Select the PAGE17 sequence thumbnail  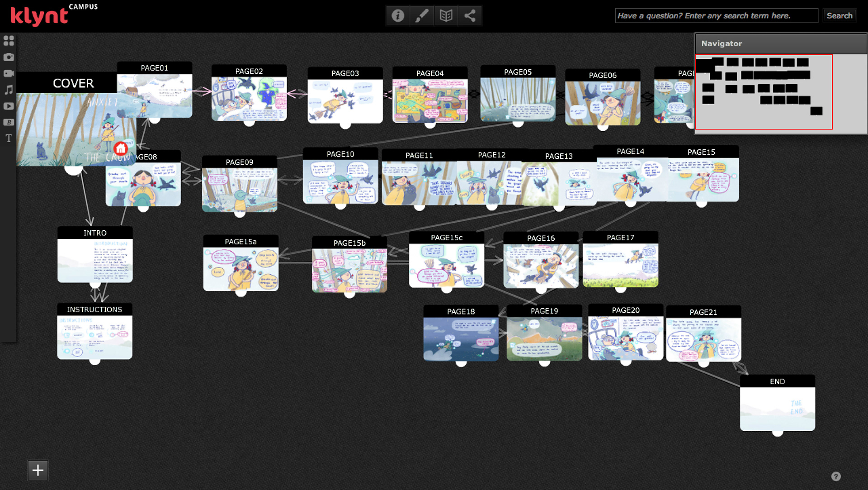(x=620, y=265)
